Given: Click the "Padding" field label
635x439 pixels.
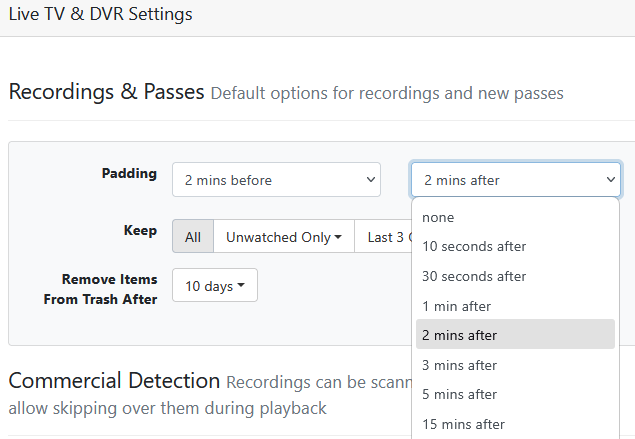Looking at the screenshot, I should [x=129, y=173].
